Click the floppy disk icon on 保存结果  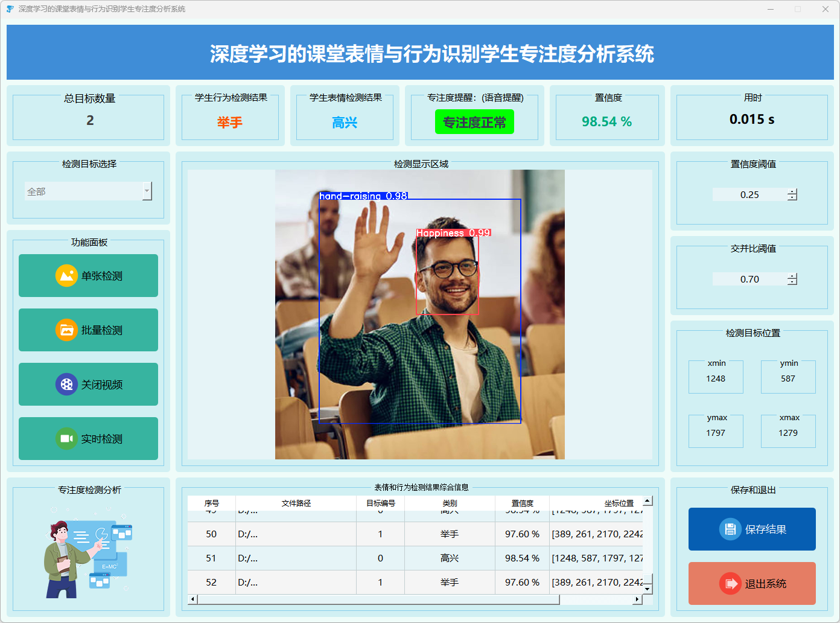click(x=730, y=529)
